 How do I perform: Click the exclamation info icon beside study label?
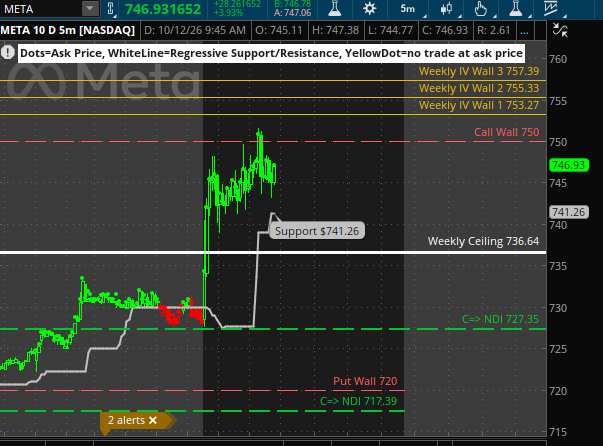point(8,53)
